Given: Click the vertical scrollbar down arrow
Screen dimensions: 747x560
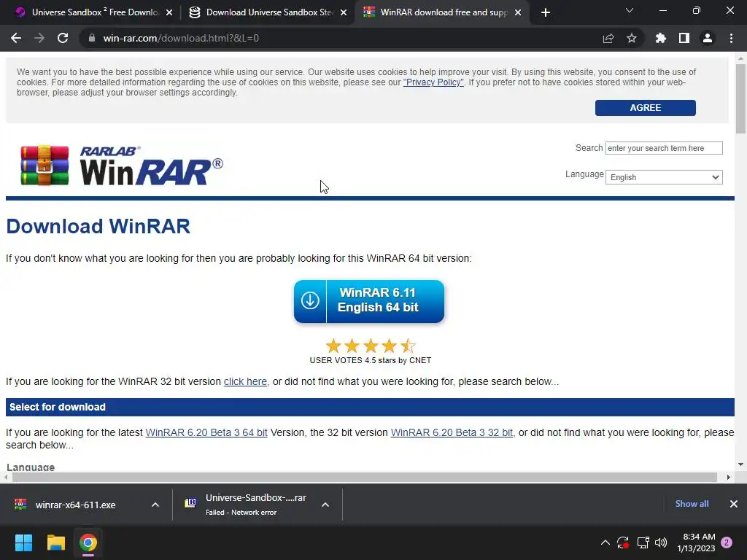Looking at the screenshot, I should coord(740,464).
